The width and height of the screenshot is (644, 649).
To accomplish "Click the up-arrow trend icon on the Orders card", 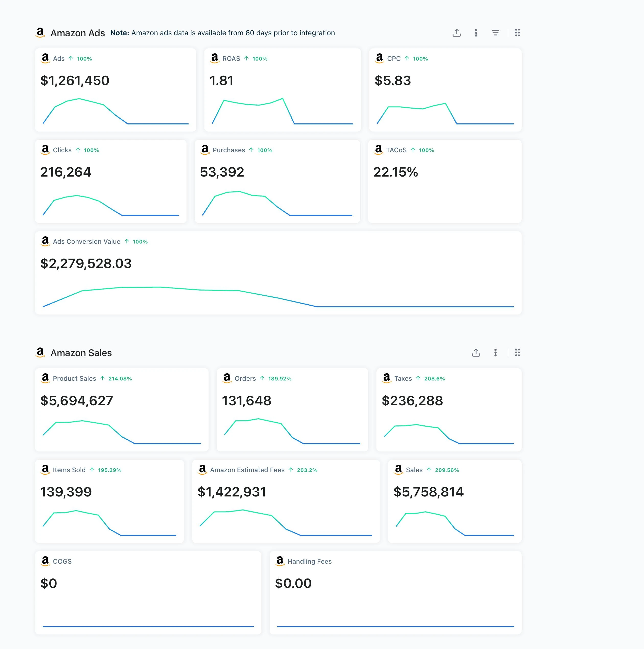I will (262, 378).
